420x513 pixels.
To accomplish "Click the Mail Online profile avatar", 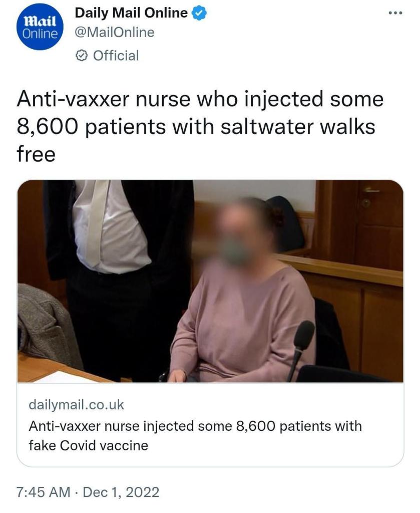I will [x=40, y=27].
